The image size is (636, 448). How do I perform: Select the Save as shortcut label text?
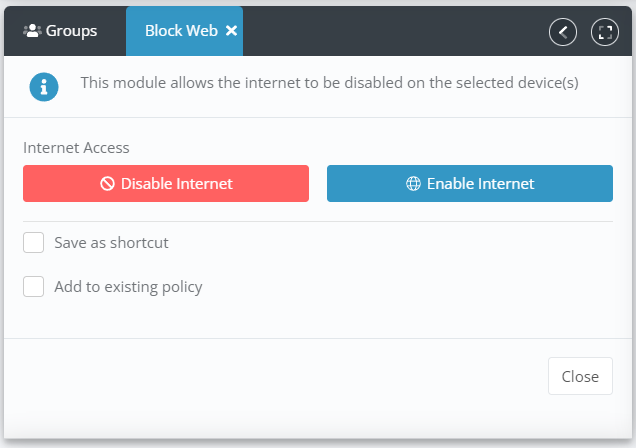[x=111, y=243]
